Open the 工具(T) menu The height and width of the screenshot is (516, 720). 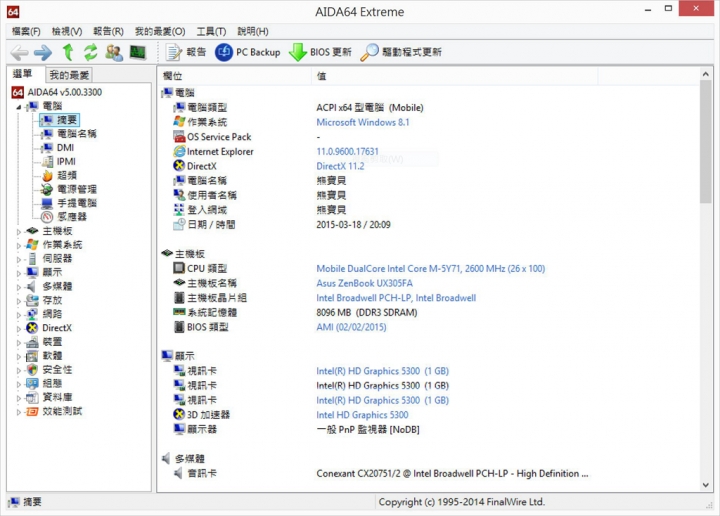(x=211, y=31)
